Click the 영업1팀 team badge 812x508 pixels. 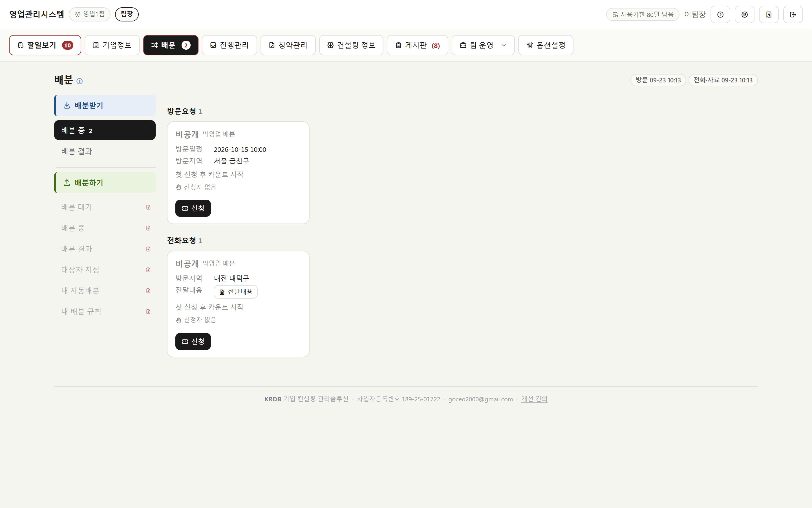click(90, 14)
